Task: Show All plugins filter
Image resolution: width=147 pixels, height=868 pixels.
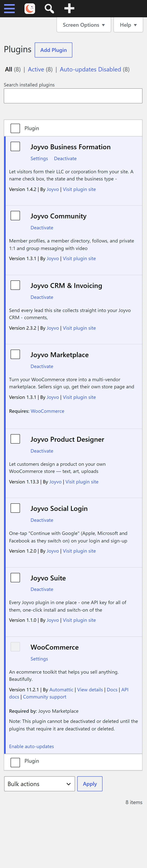Action: [8, 69]
